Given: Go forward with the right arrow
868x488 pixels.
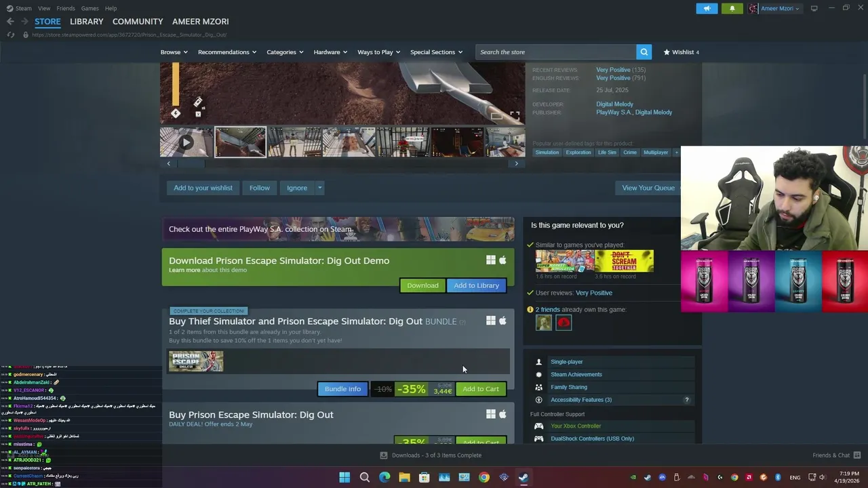Looking at the screenshot, I should [x=24, y=22].
